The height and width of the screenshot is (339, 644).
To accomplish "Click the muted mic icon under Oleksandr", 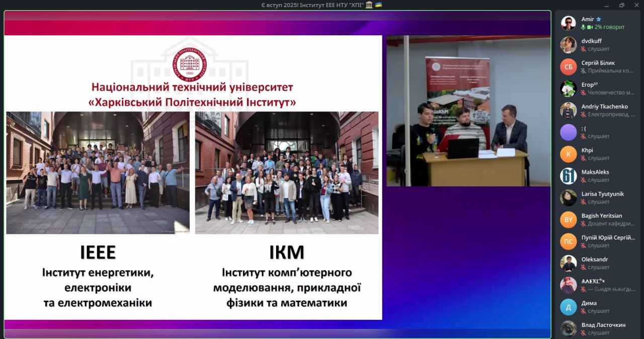I will 584,267.
